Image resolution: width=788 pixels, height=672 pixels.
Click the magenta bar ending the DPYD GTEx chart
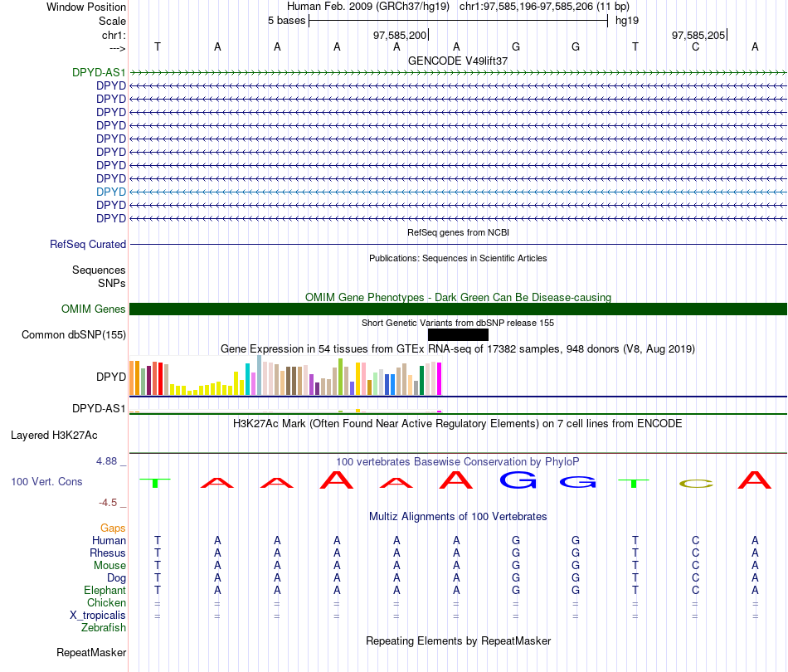click(440, 378)
